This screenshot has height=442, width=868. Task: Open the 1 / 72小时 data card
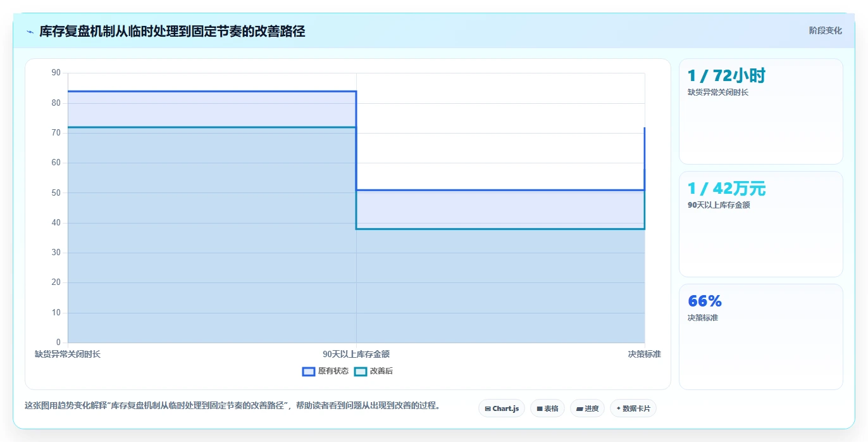[760, 111]
